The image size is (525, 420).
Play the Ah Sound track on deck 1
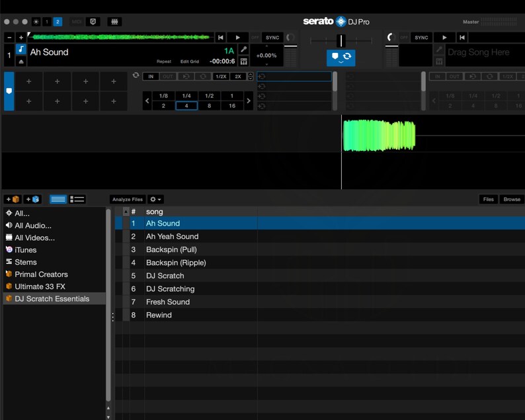[x=238, y=38]
